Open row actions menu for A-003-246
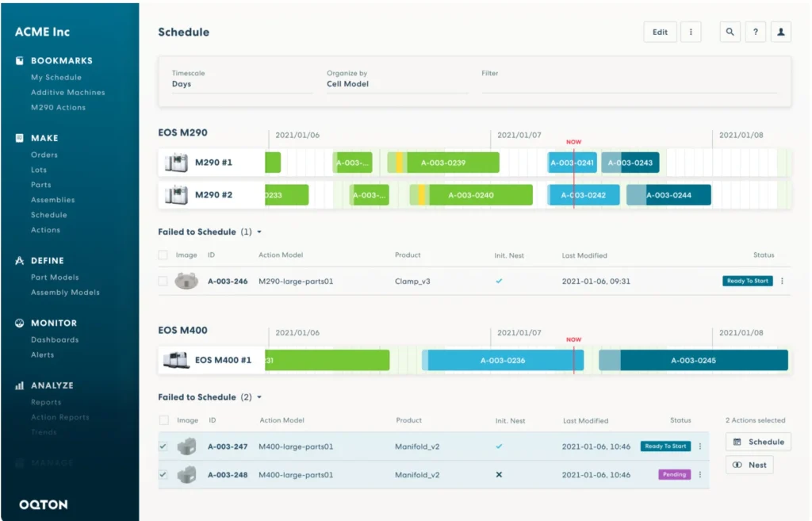 click(782, 282)
